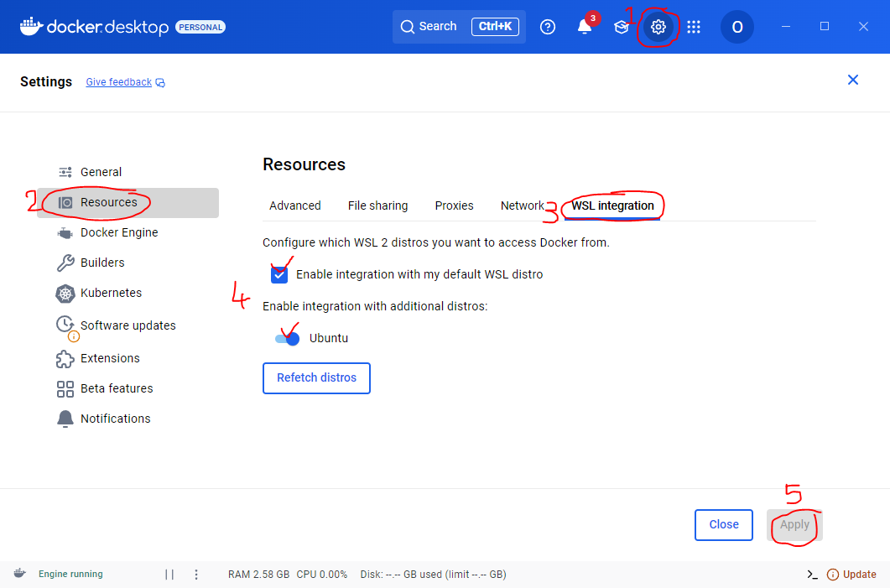Click the General sliders icon

65,172
